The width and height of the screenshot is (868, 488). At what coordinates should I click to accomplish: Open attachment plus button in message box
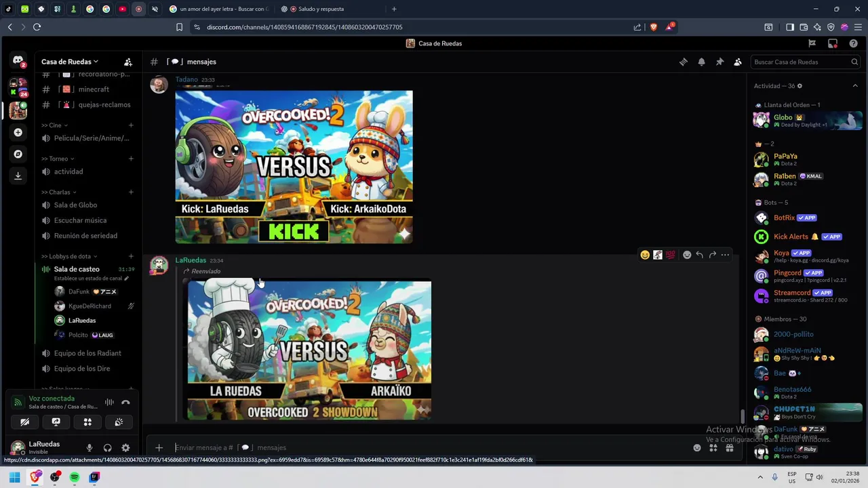tap(159, 447)
